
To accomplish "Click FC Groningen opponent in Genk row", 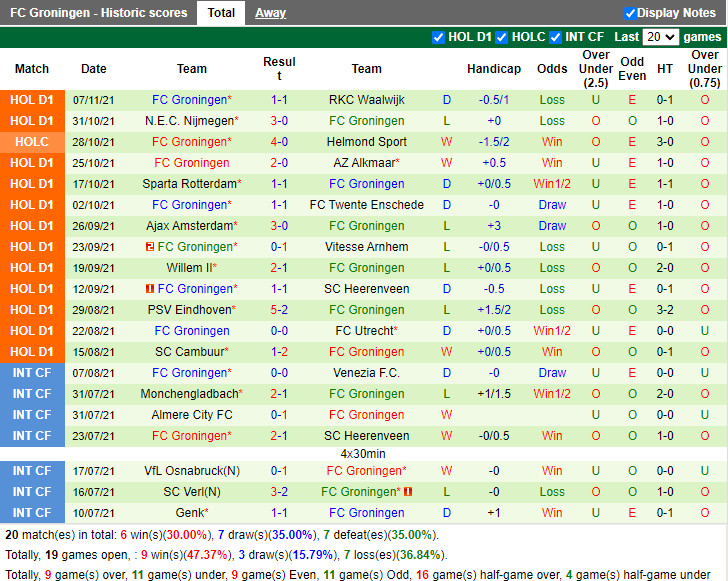I will click(x=366, y=513).
